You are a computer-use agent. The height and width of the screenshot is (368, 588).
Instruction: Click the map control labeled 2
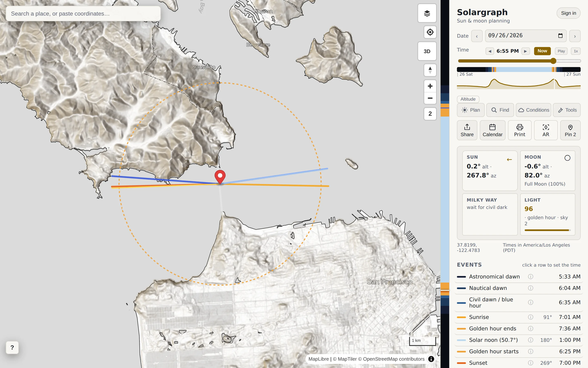tap(430, 114)
